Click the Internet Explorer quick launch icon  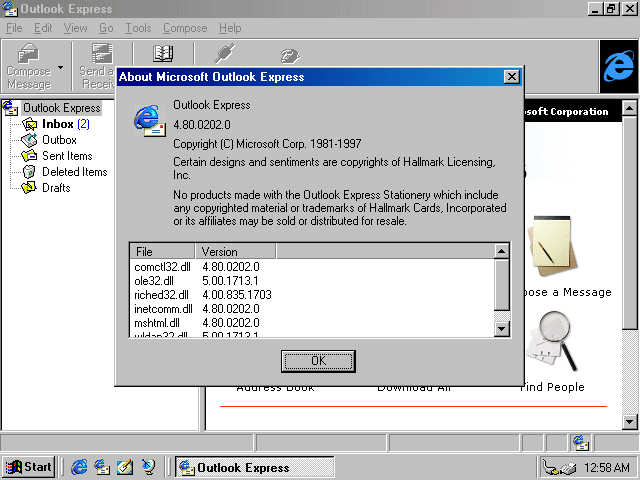point(79,467)
